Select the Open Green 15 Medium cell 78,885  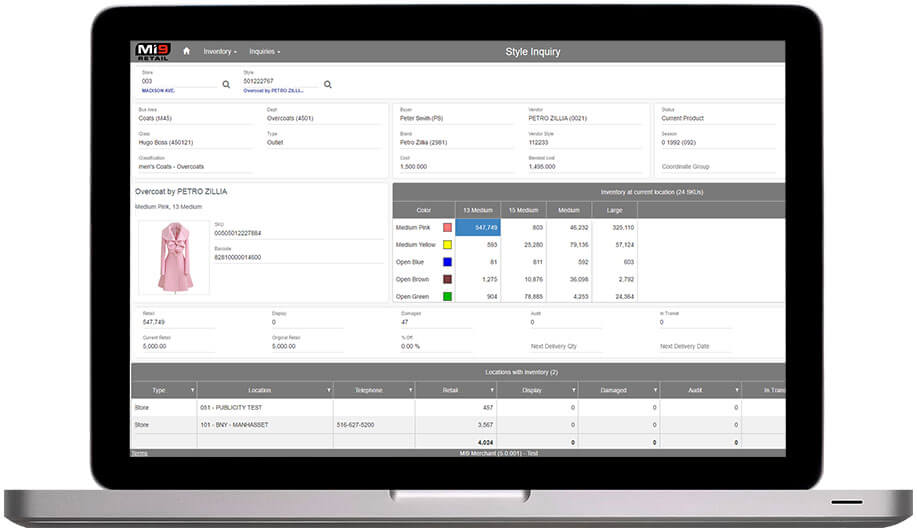[523, 296]
